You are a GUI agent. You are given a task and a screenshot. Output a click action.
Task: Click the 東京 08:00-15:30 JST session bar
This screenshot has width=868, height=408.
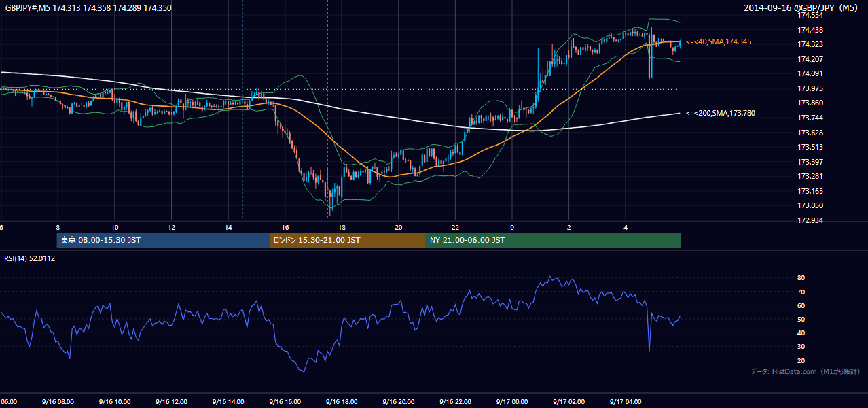[x=163, y=240]
